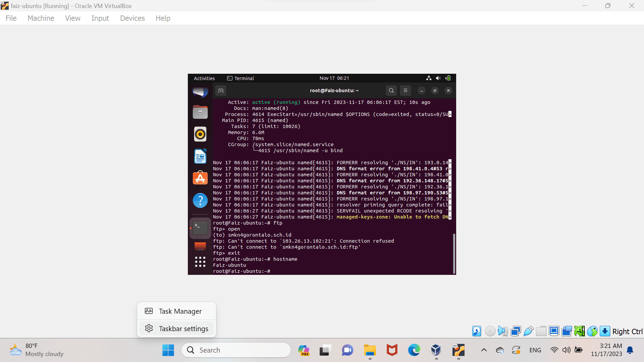Screen dimensions: 644x362
Task: Click the Terminal app menu in top bar
Action: pos(240,78)
